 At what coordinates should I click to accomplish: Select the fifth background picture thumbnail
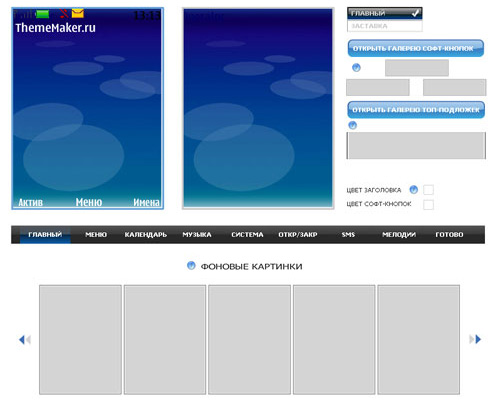[x=419, y=340]
